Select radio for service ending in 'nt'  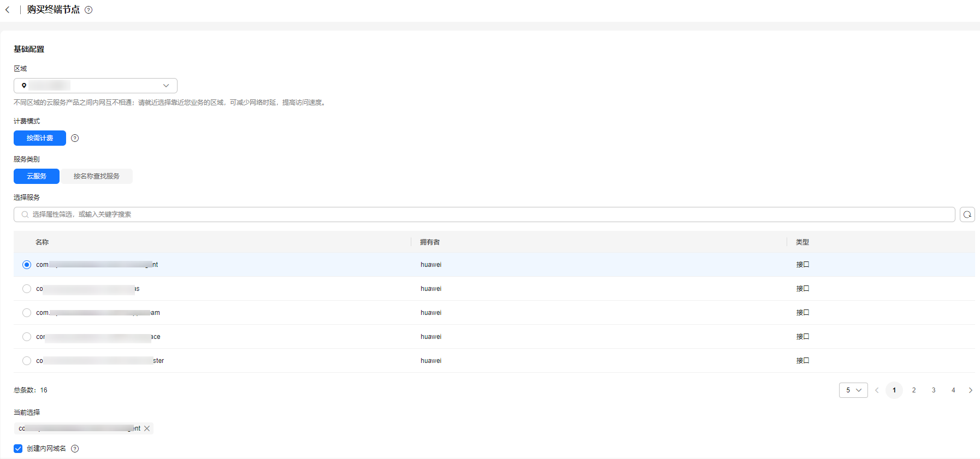click(27, 265)
